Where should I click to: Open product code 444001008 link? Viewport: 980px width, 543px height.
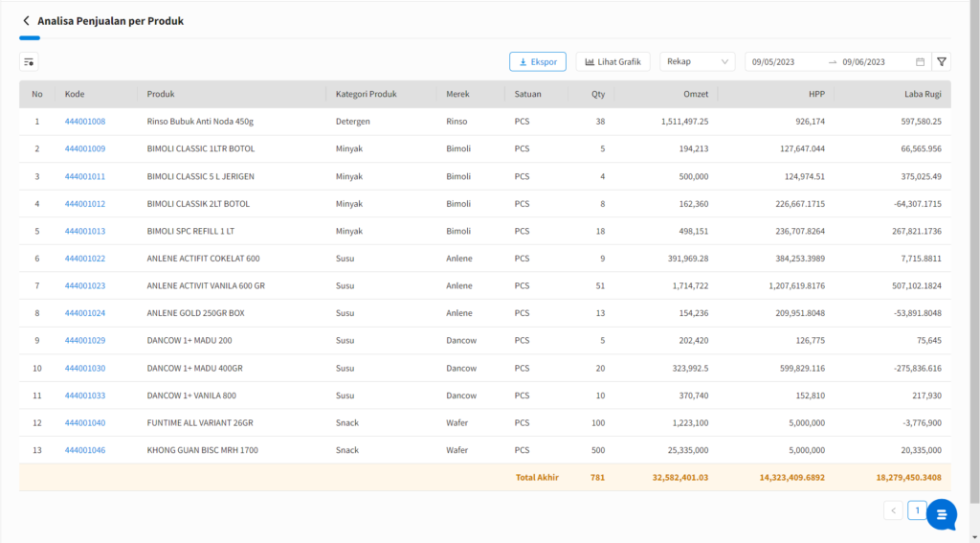(85, 122)
